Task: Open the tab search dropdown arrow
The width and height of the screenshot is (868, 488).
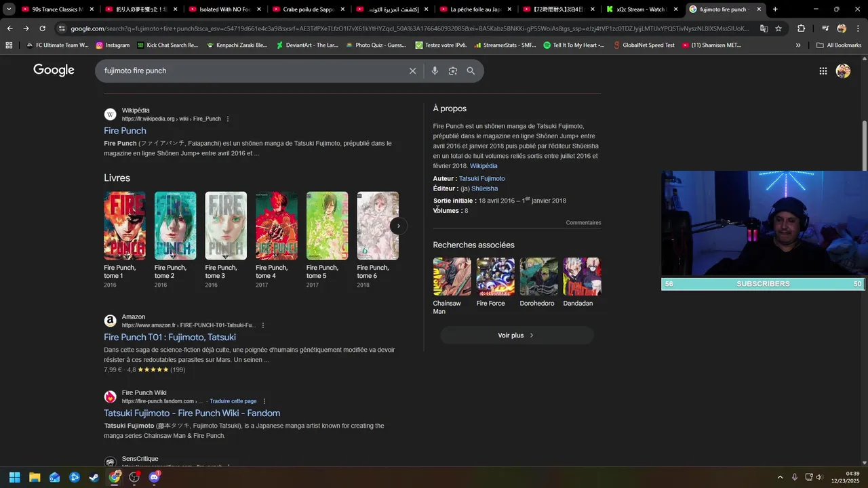Action: click(9, 9)
